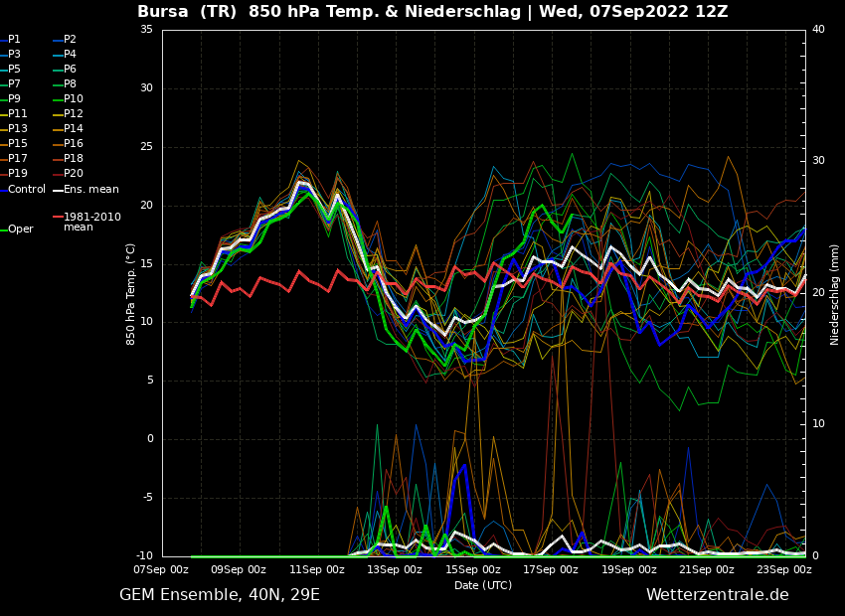Select the P20 legend entry
The width and height of the screenshot is (845, 616).
(x=68, y=174)
